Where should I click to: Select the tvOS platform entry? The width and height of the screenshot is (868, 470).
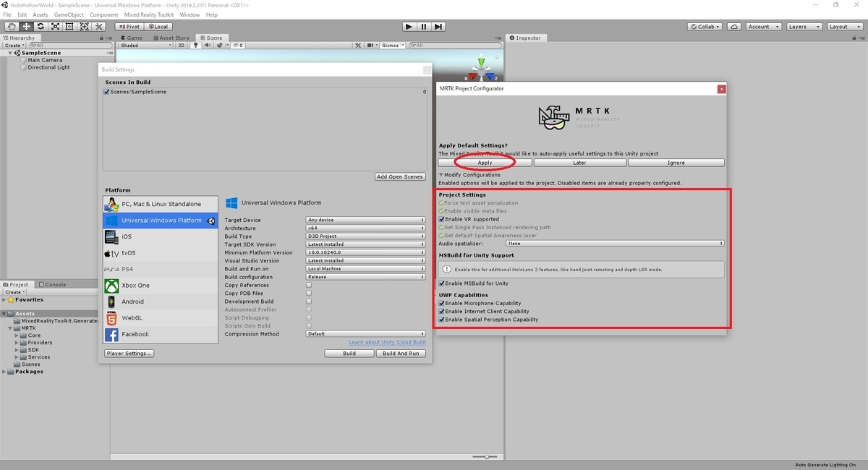[161, 253]
